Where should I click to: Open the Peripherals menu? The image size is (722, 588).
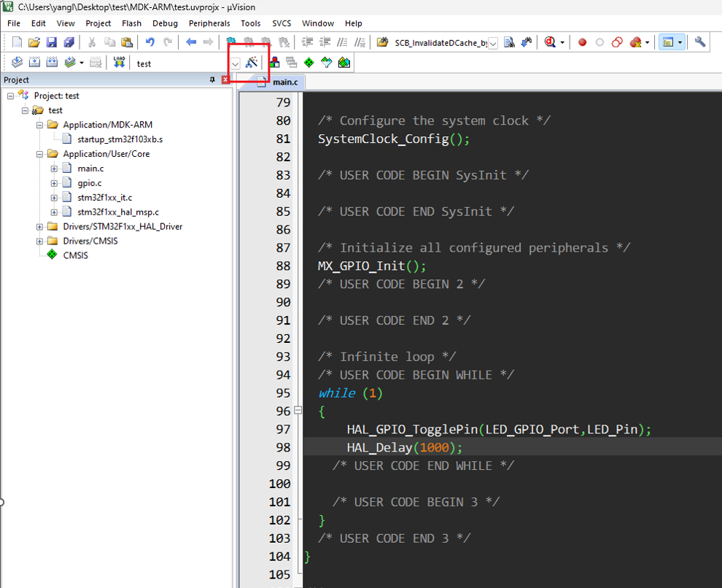click(x=209, y=23)
